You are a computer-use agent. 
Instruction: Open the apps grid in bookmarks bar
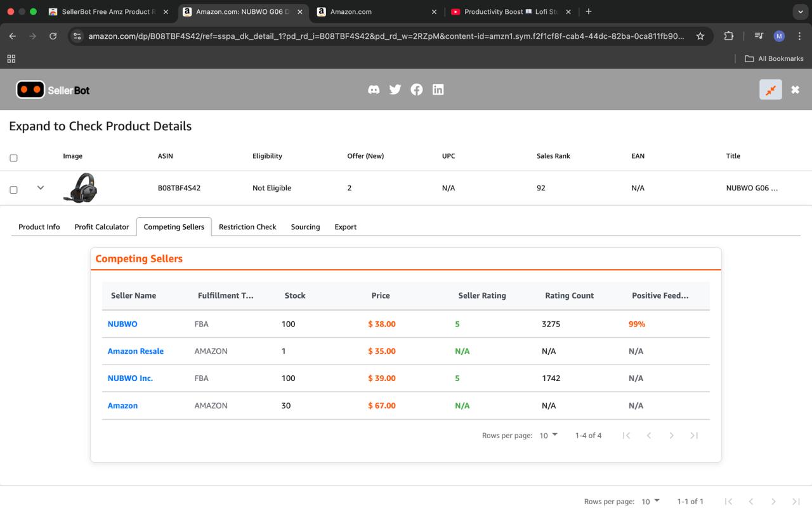11,58
